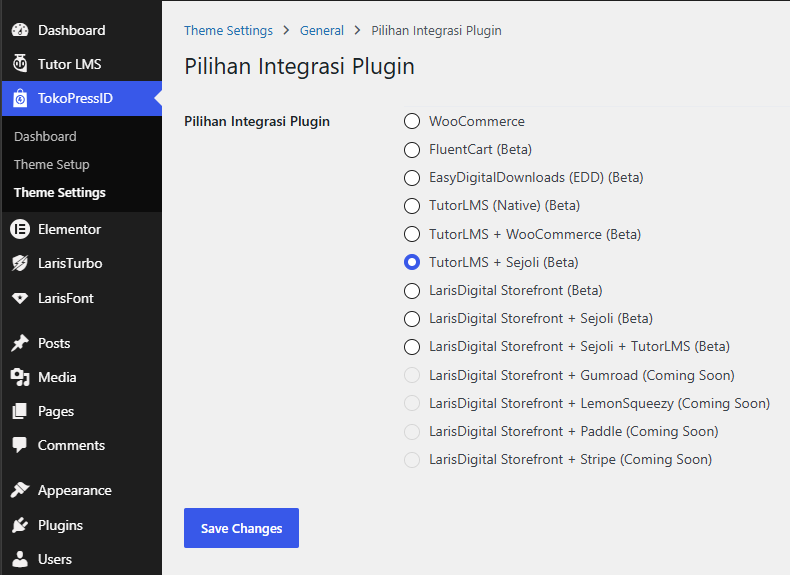
Task: Click the TokoPressID shopping bag icon
Action: (20, 98)
